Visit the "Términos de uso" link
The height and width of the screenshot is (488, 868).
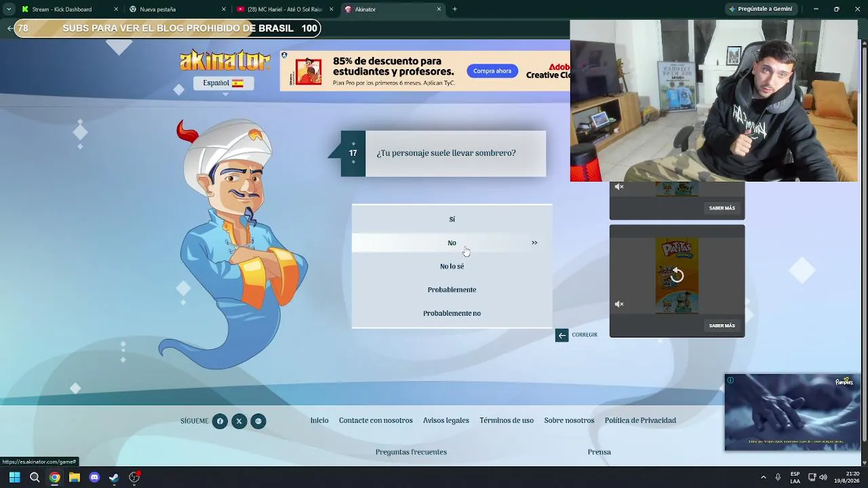click(x=507, y=421)
